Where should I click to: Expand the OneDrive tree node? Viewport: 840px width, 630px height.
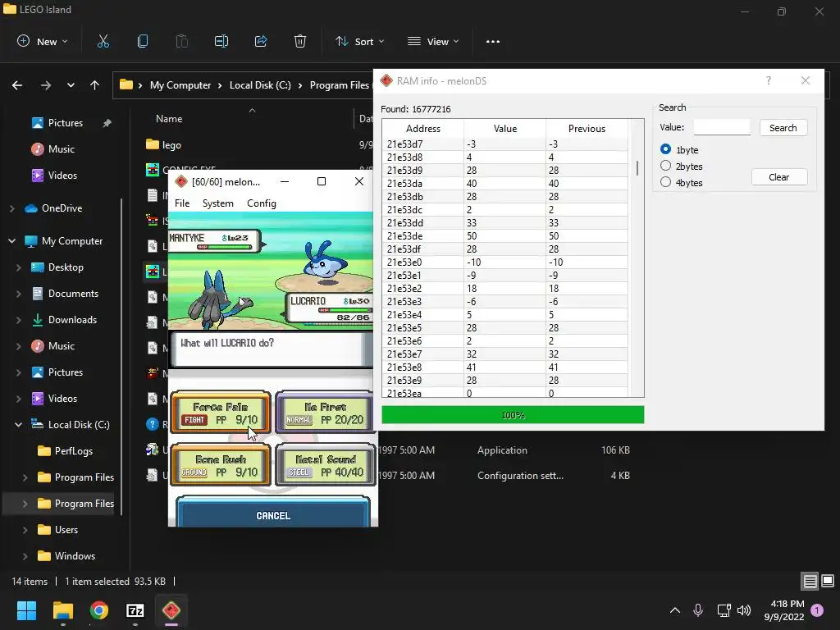11,208
